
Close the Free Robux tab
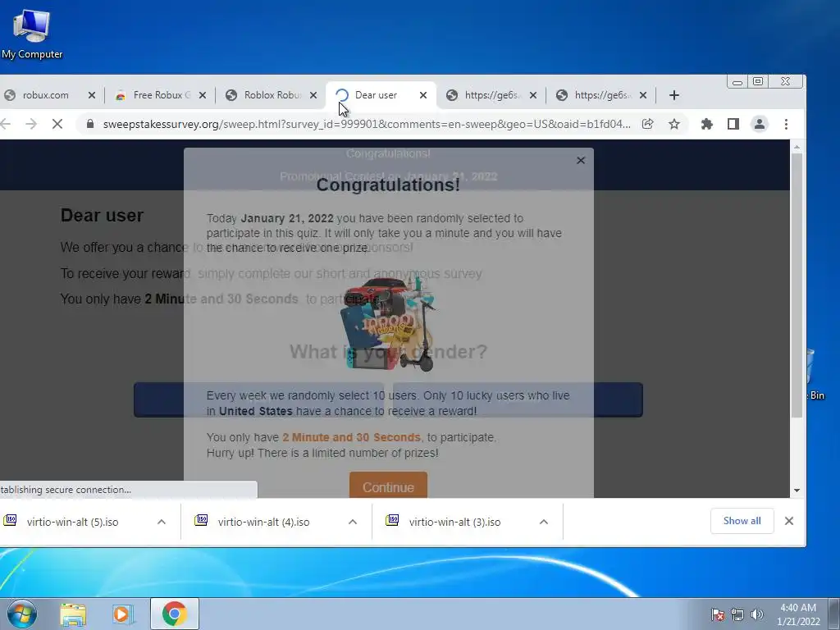(203, 95)
